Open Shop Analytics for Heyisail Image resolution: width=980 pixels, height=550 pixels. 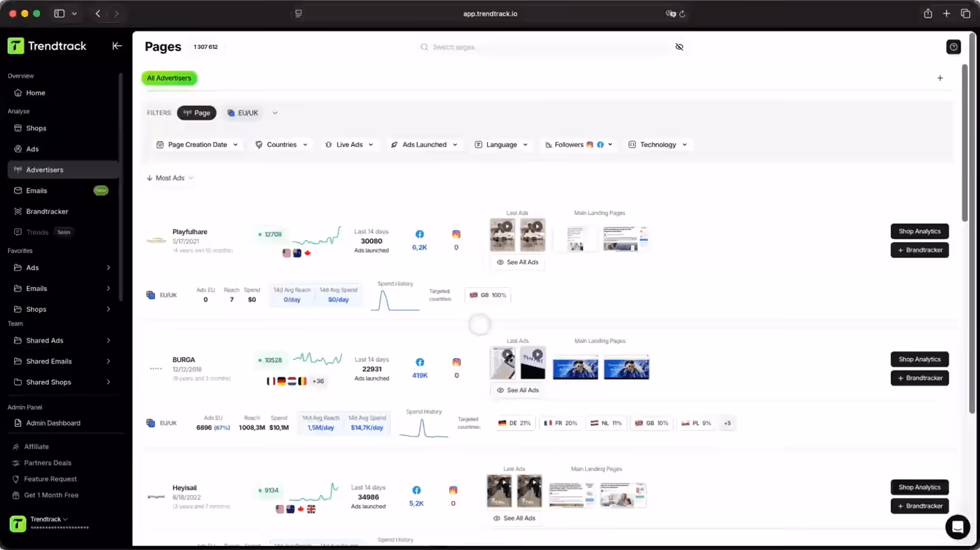click(x=919, y=487)
